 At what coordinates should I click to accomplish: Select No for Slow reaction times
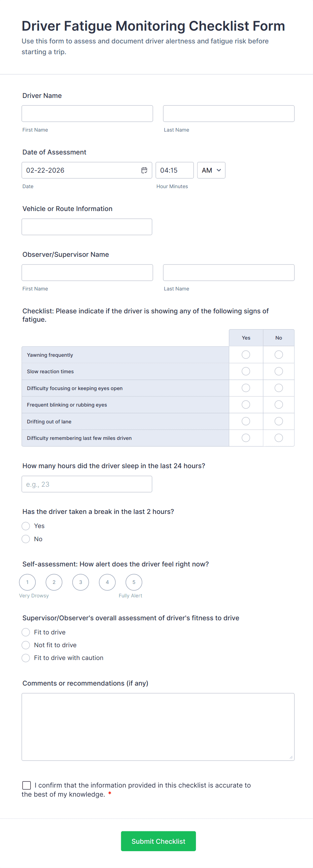pos(278,371)
